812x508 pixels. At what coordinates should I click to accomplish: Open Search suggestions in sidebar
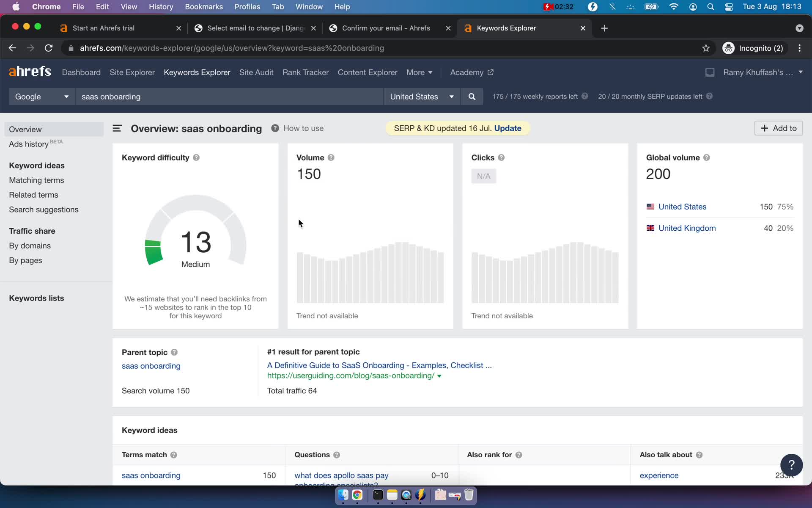click(44, 210)
